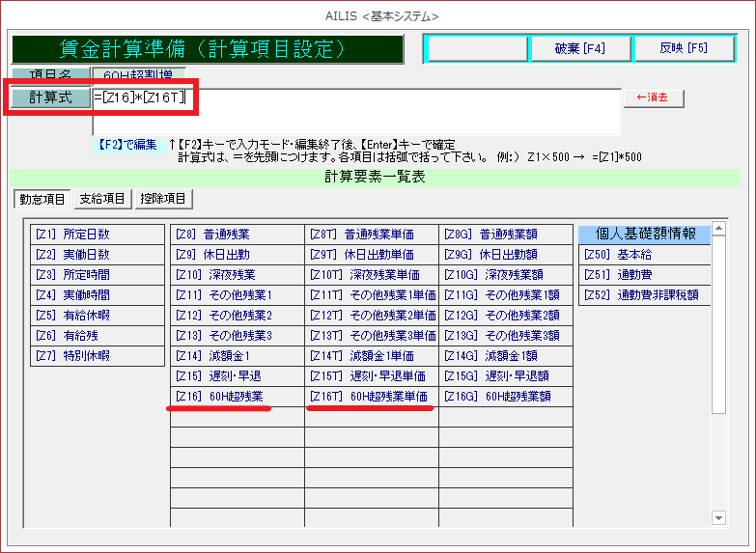This screenshot has height=553, width=756.
Task: Click the empty button left of 破棄
Action: [x=476, y=48]
